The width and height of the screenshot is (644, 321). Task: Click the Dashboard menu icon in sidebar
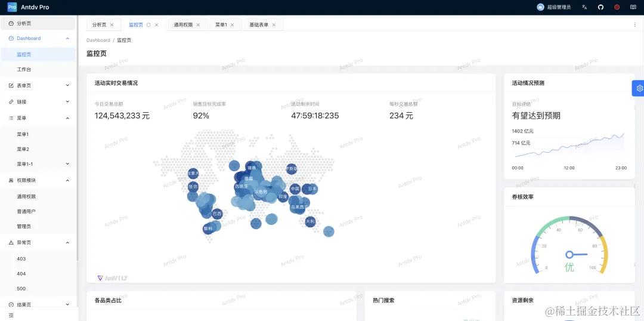pyautogui.click(x=11, y=38)
